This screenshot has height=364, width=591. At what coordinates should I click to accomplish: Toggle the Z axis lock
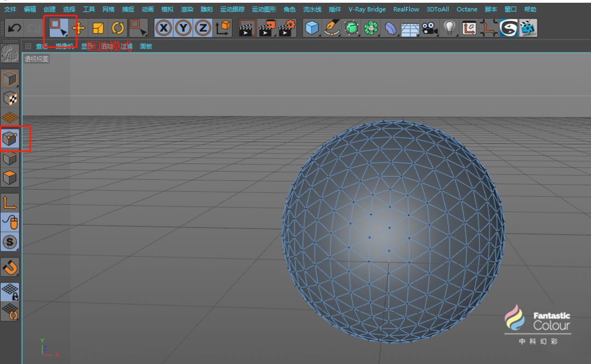pos(203,28)
